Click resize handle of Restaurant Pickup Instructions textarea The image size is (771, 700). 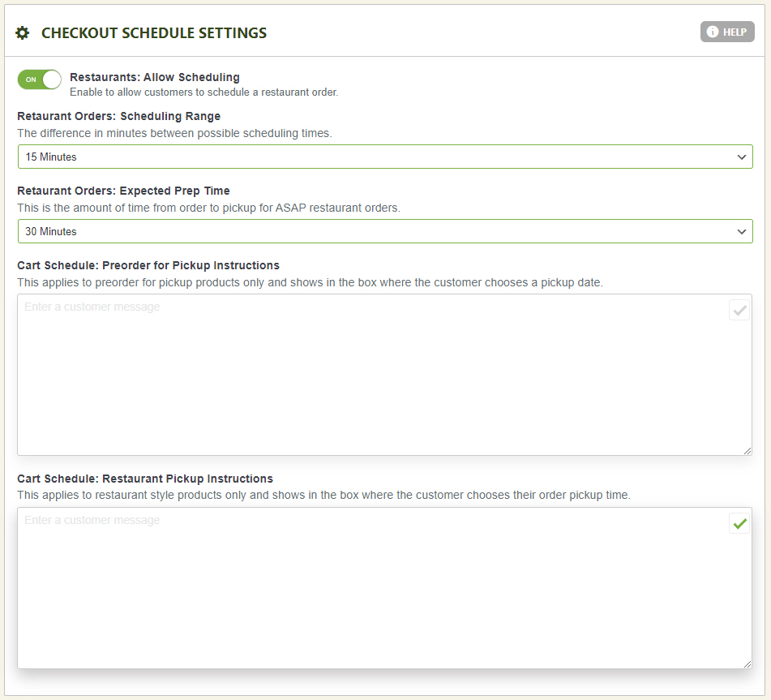747,663
